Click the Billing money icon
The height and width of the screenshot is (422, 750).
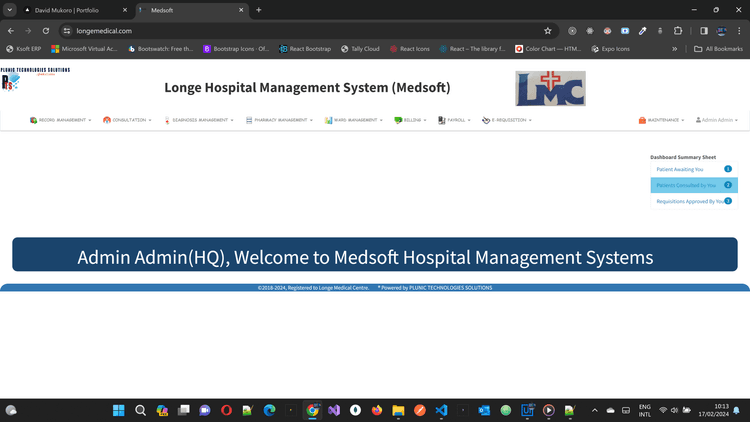(398, 120)
